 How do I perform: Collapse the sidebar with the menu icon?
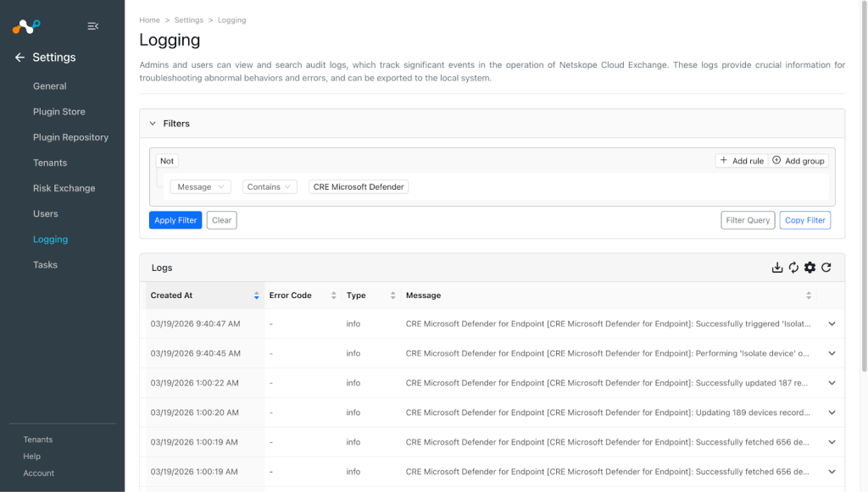(93, 26)
